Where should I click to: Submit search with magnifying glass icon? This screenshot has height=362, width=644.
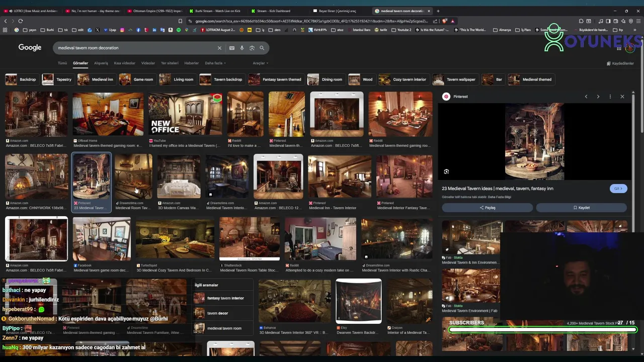(262, 48)
